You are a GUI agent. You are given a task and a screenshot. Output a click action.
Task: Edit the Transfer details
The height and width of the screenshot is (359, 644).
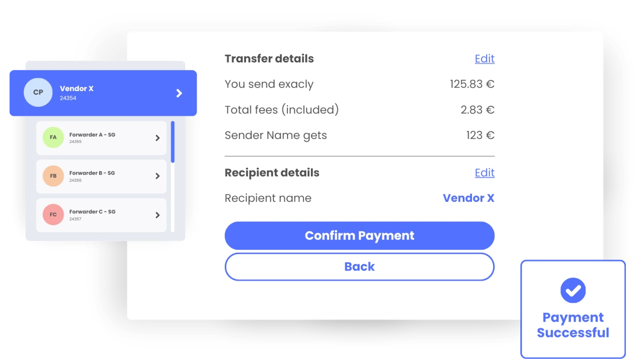click(x=484, y=58)
